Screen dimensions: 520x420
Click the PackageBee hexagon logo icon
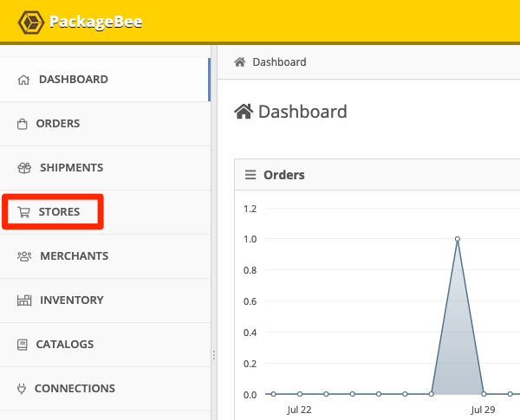click(x=30, y=23)
